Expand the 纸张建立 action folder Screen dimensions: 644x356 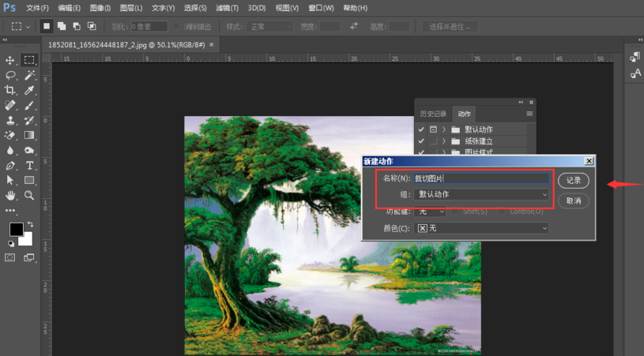444,141
